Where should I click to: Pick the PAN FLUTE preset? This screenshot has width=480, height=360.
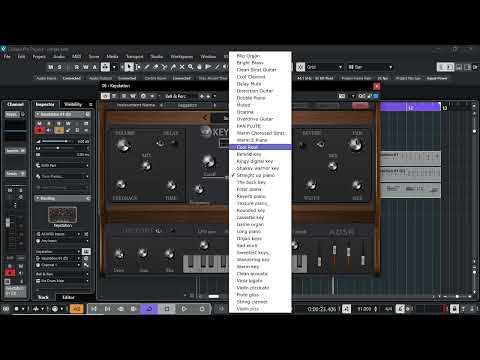(x=260, y=126)
